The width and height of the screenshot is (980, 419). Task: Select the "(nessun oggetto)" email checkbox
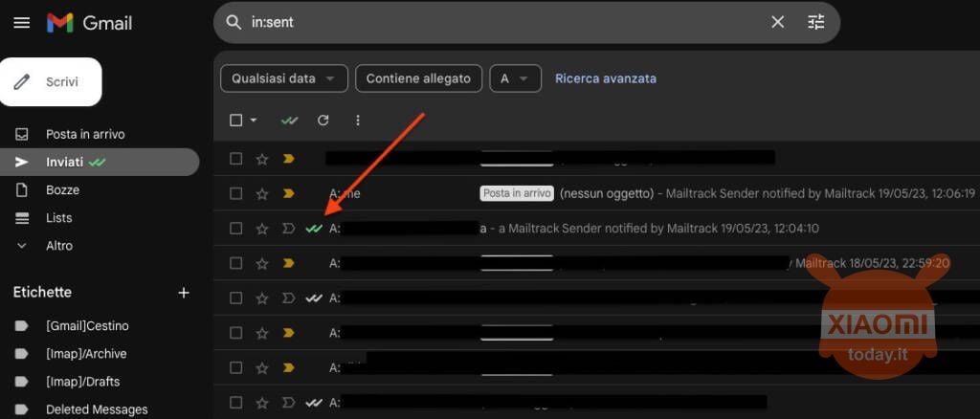pos(235,193)
